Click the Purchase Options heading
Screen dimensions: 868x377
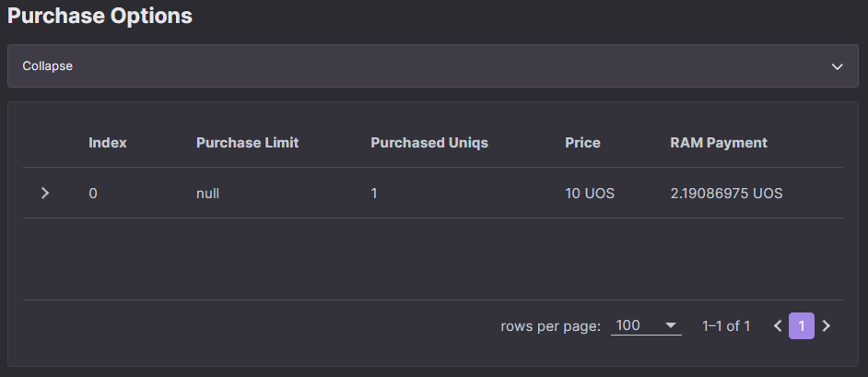pyautogui.click(x=100, y=16)
